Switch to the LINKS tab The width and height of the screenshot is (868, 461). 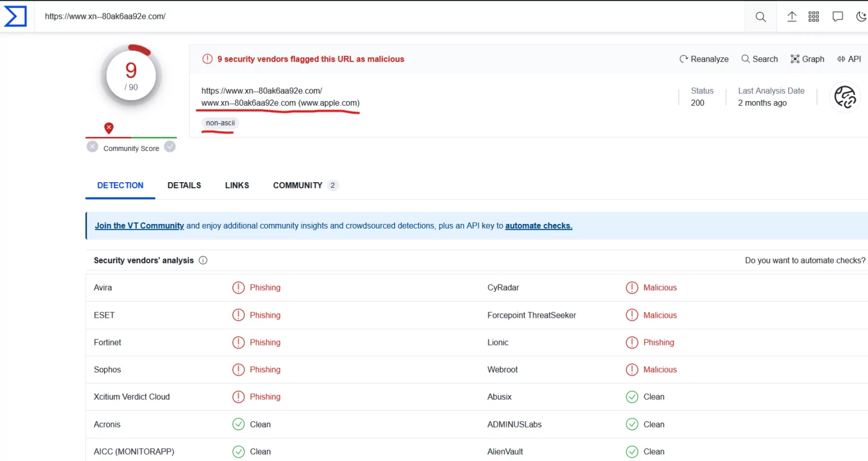[x=237, y=186]
